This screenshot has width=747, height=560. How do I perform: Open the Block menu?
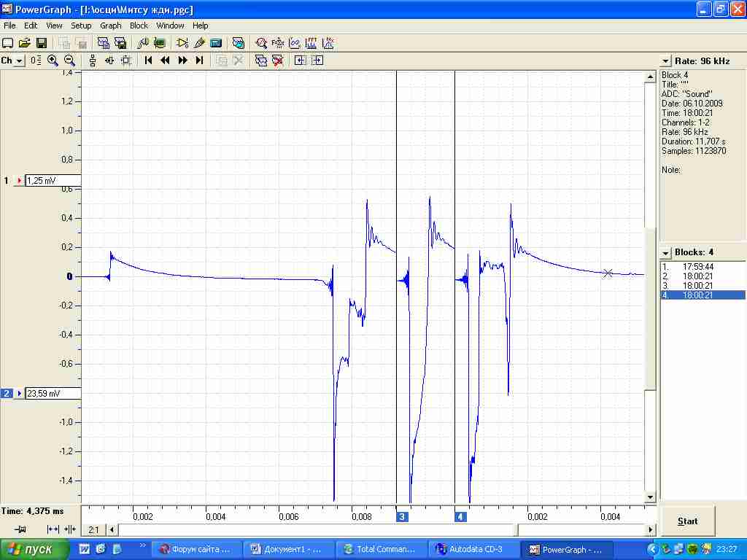coord(139,26)
